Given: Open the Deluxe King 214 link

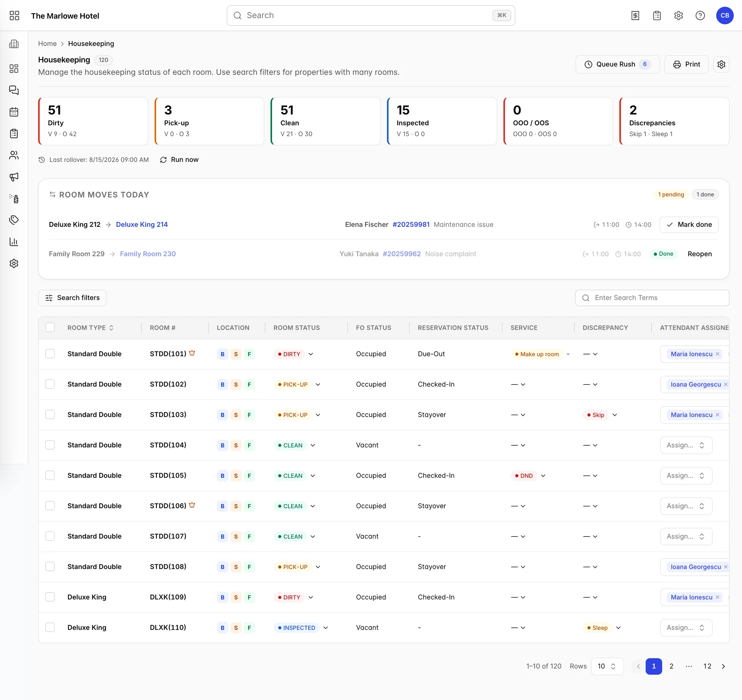Looking at the screenshot, I should (142, 225).
